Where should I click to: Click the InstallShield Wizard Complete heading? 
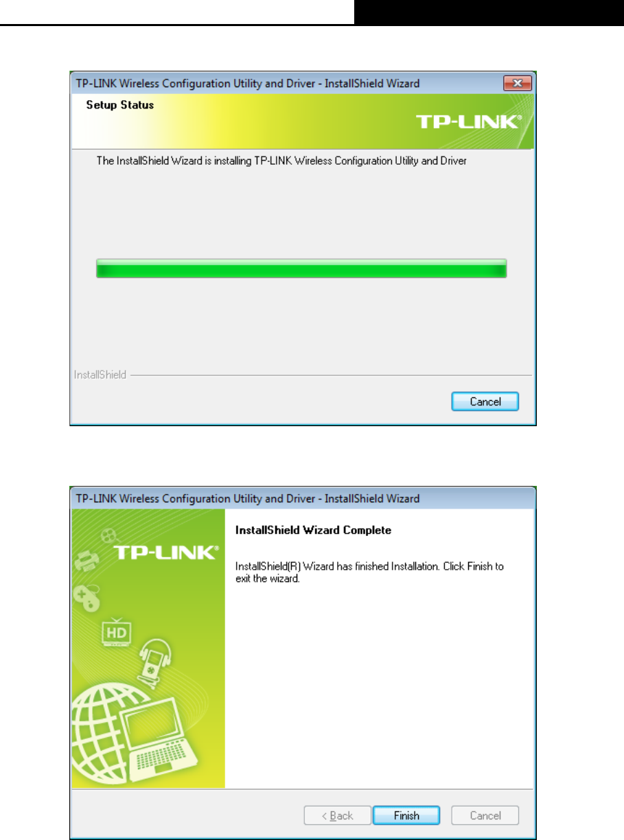coord(313,530)
